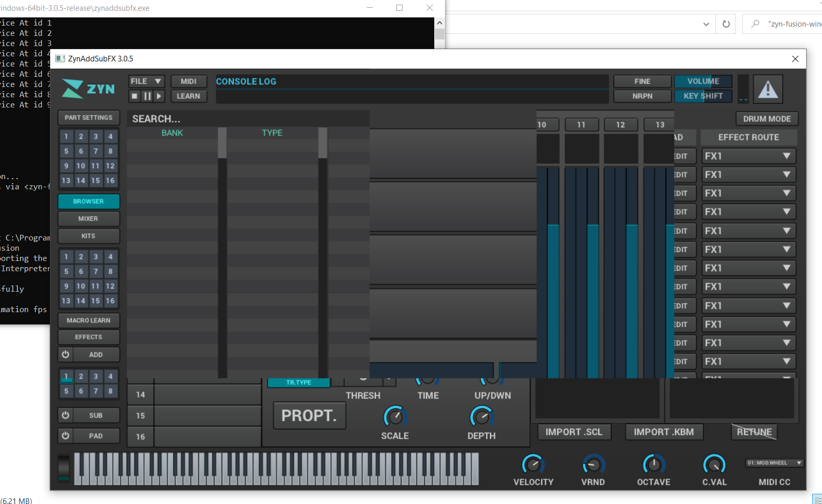Image resolution: width=822 pixels, height=504 pixels.
Task: Open the EFFECTS panel
Action: tap(89, 337)
